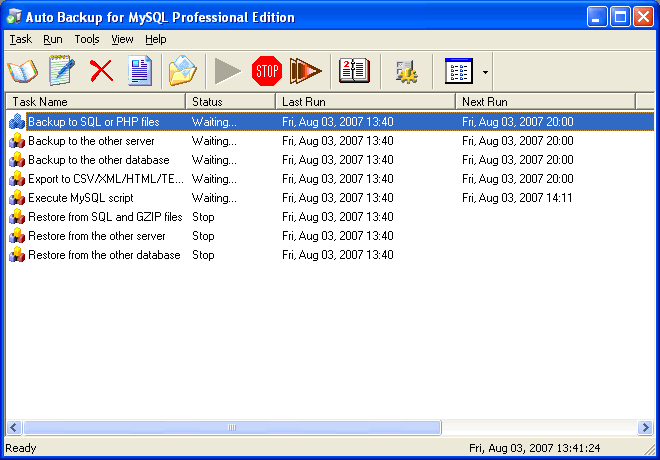Click icon beside 'Restore from the other database'
Viewport: 660px width, 460px height.
tap(17, 254)
